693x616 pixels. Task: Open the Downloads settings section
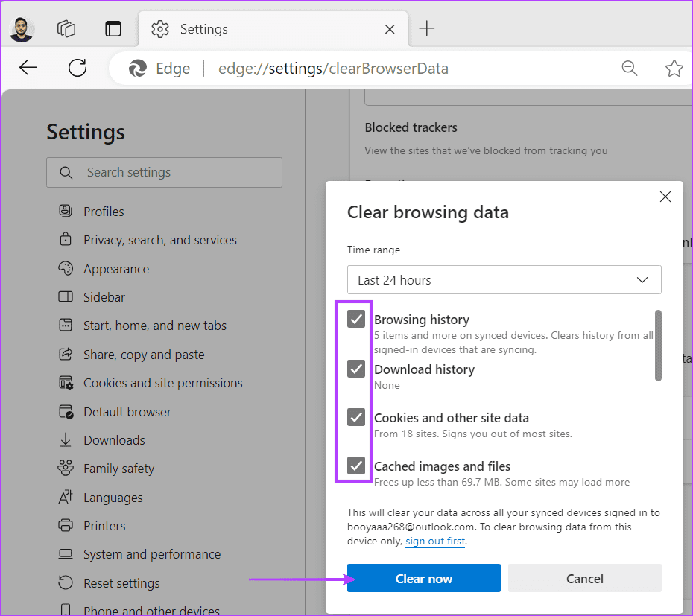coord(115,440)
